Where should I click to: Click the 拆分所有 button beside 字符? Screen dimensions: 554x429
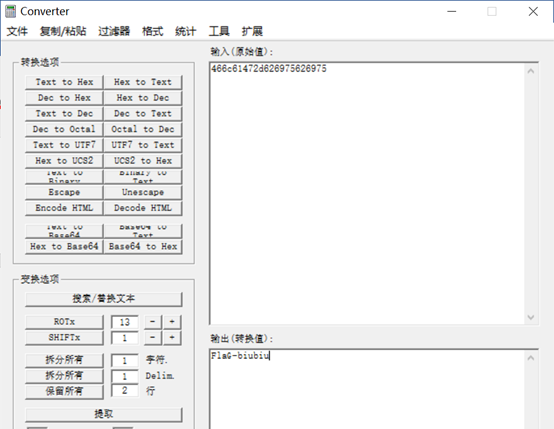click(64, 360)
